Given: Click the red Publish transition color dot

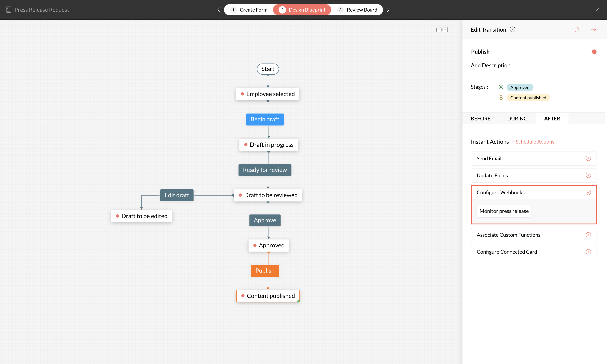Looking at the screenshot, I should [x=594, y=52].
